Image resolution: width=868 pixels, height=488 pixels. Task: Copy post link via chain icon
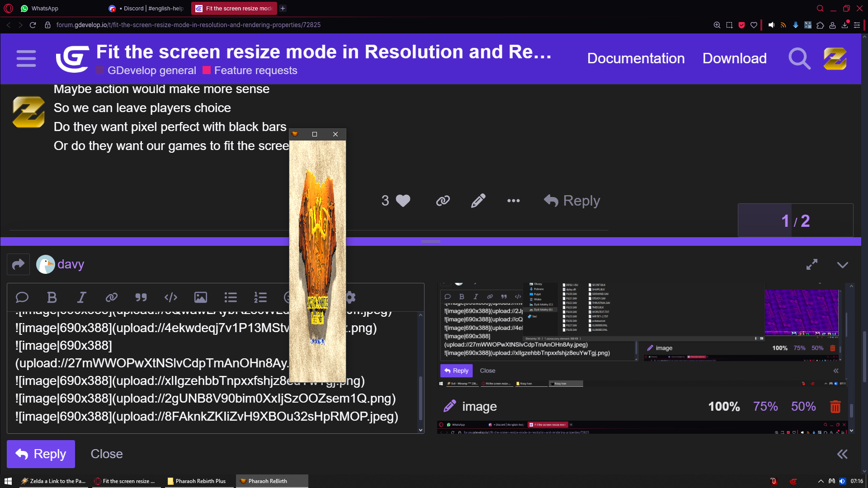pos(443,201)
